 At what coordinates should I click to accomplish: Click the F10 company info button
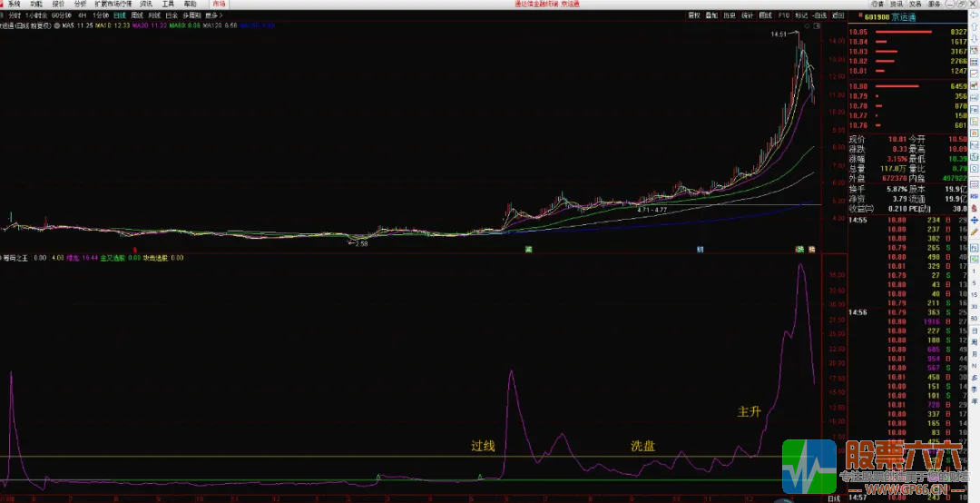tap(783, 15)
